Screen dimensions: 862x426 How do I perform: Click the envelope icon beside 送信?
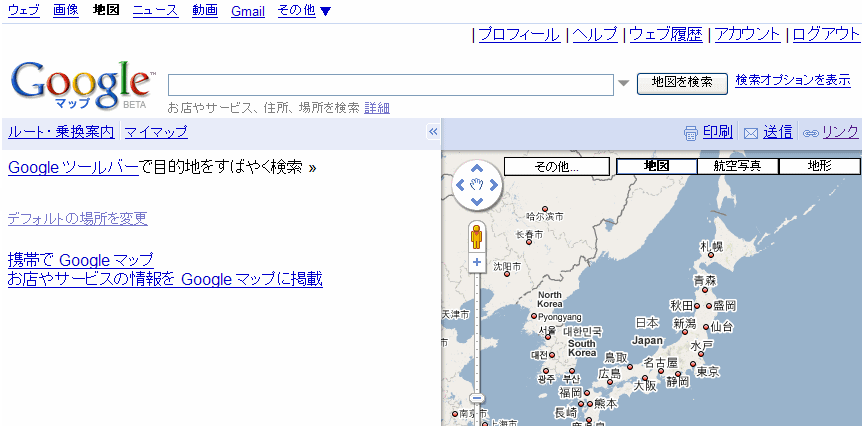751,133
